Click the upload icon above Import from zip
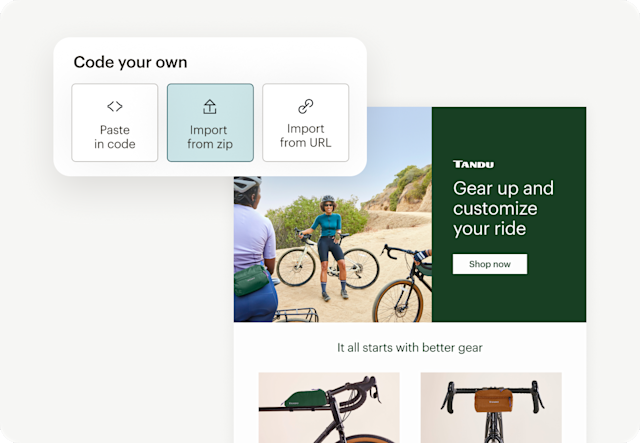This screenshot has height=443, width=640. [x=210, y=107]
